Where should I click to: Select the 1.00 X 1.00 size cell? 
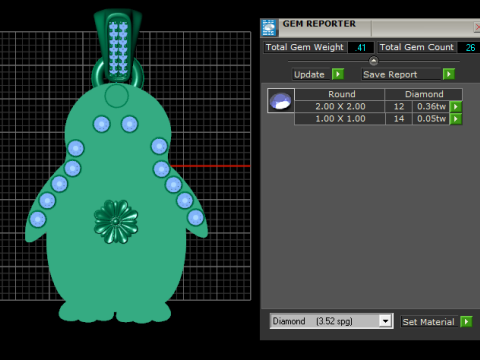pyautogui.click(x=340, y=119)
